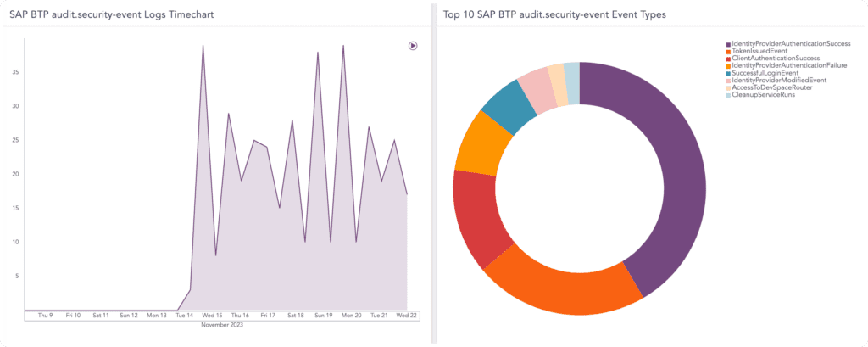The height and width of the screenshot is (347, 868).
Task: Click the IdentityProviderAuthenticationSuccess legend swatch
Action: pyautogui.click(x=728, y=44)
